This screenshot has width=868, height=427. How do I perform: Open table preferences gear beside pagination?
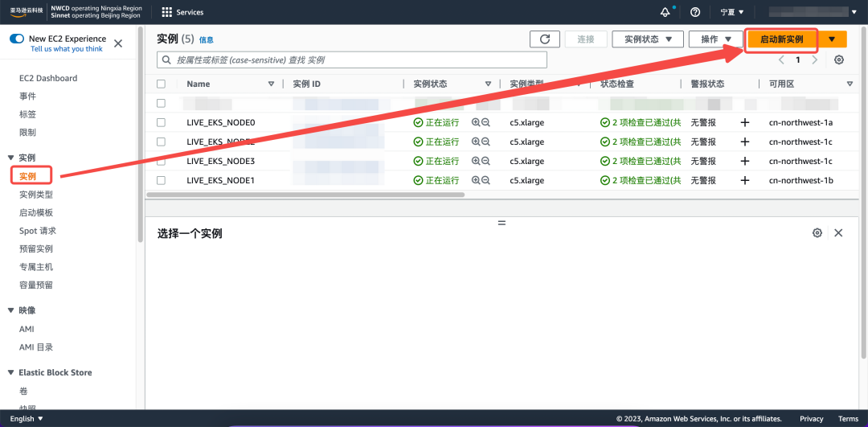coord(838,60)
